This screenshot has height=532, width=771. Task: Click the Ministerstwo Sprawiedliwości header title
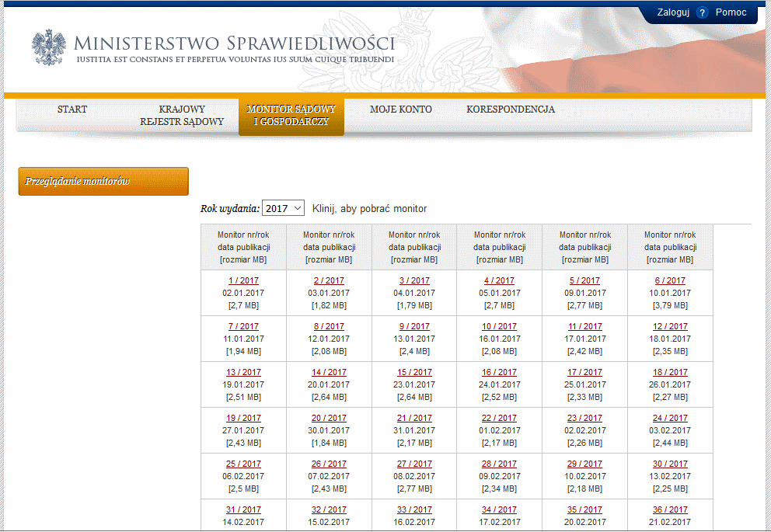point(234,43)
